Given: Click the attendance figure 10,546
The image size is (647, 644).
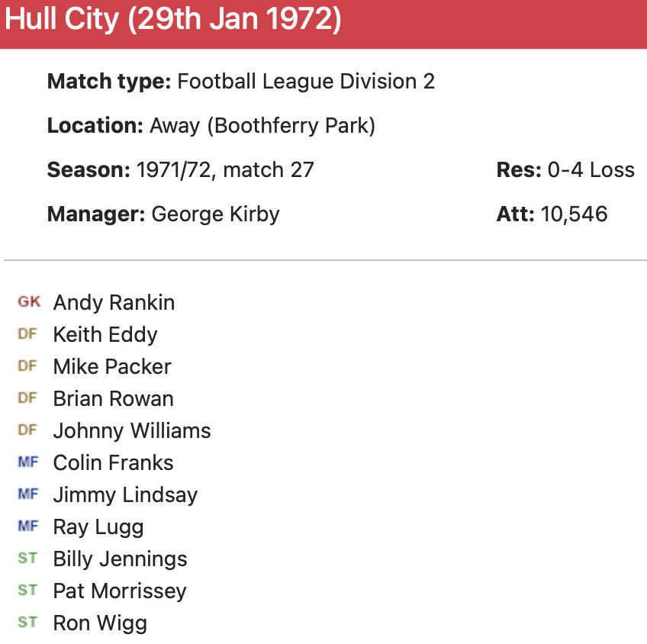Looking at the screenshot, I should pyautogui.click(x=574, y=214).
